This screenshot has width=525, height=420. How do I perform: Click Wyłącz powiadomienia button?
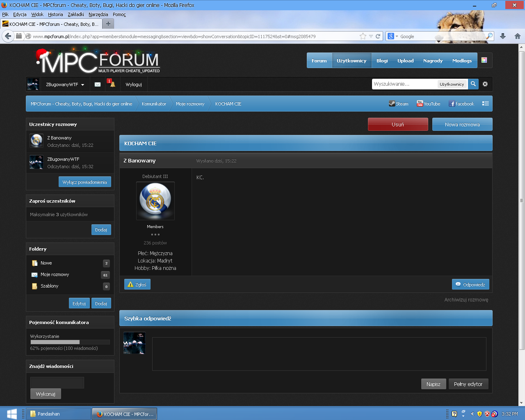[84, 182]
